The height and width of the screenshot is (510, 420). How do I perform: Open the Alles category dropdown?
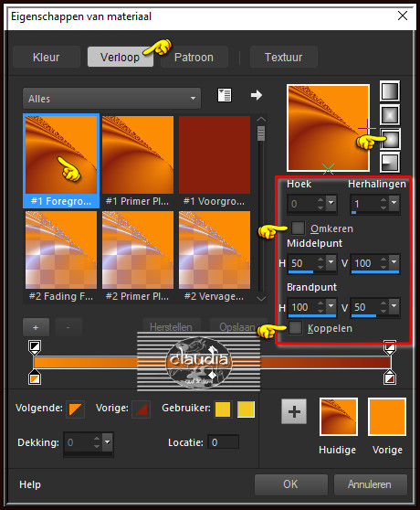(x=111, y=98)
